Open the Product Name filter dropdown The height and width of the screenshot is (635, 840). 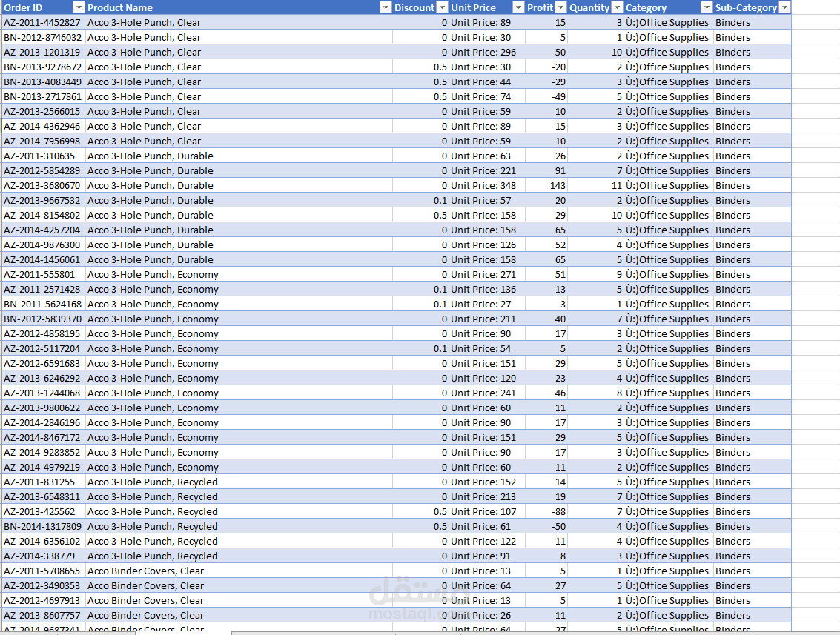tap(386, 7)
